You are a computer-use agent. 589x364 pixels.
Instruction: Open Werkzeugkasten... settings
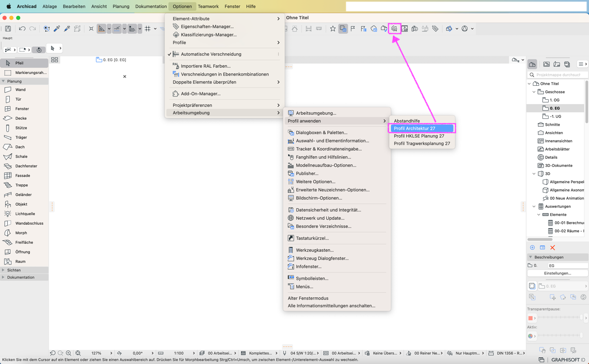click(x=337, y=250)
